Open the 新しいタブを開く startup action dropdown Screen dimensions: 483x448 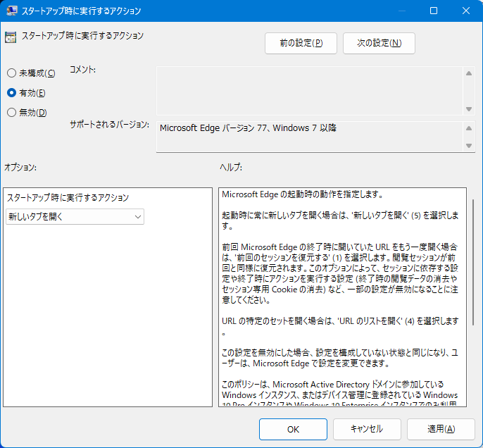(75, 217)
